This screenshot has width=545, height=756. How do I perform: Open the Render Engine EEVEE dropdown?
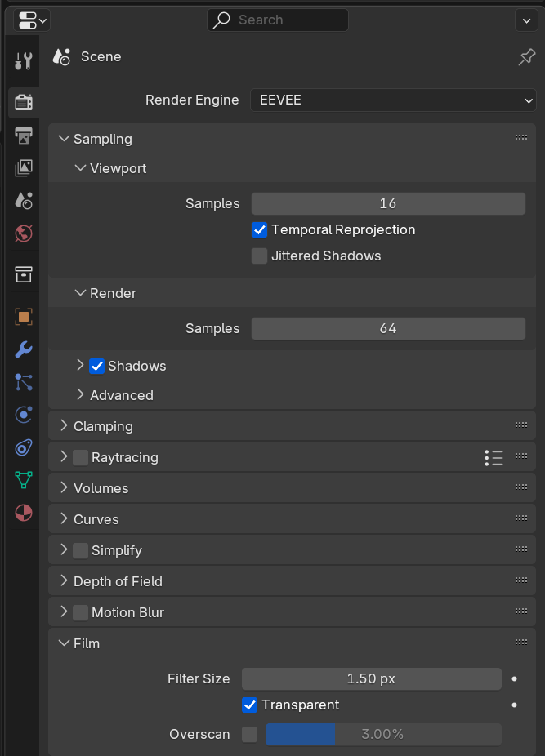[393, 100]
